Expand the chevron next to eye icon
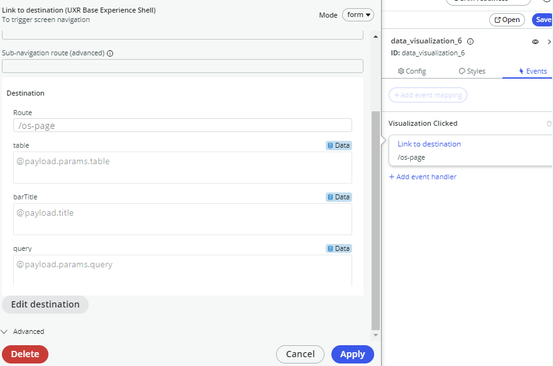The height and width of the screenshot is (366, 554). click(x=549, y=42)
